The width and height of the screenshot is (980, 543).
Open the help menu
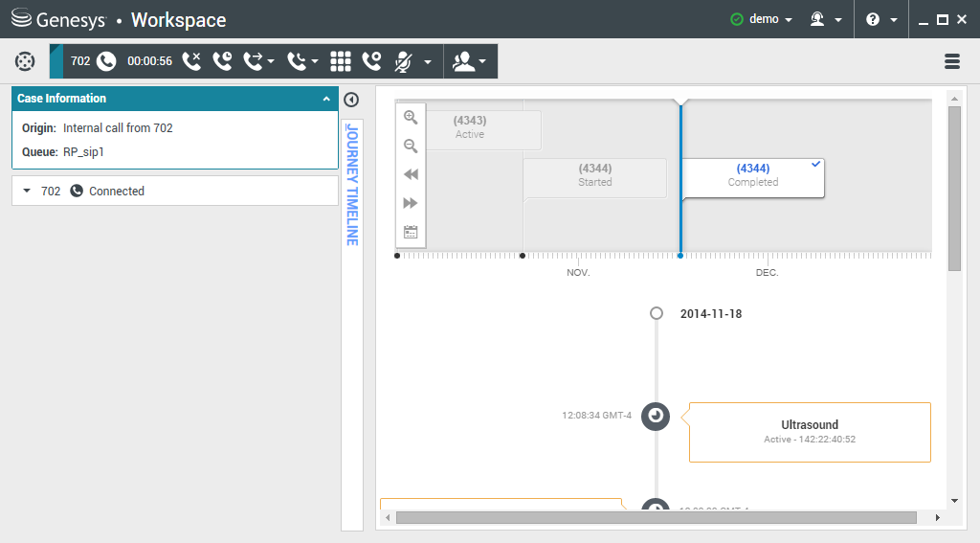coord(880,19)
